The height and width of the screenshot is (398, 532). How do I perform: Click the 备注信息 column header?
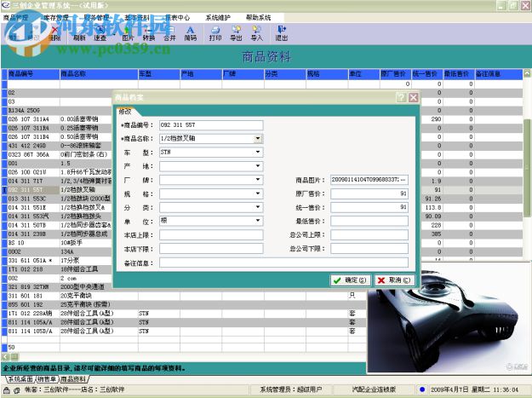499,73
